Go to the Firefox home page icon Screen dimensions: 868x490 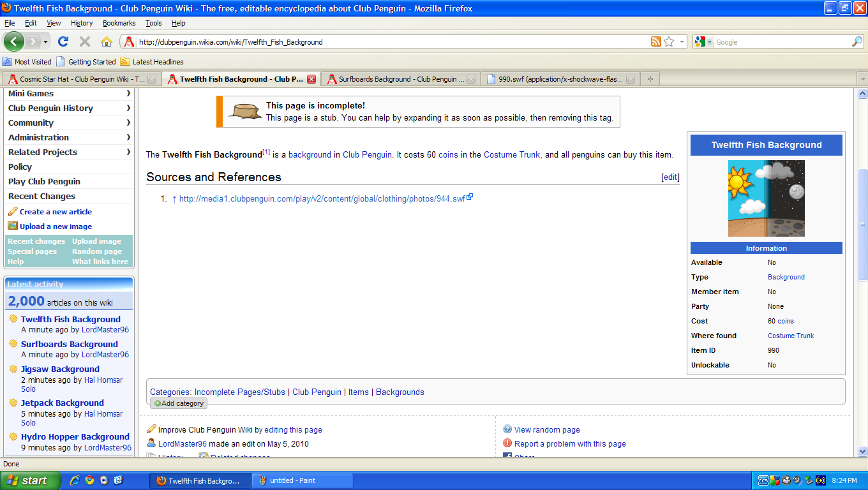(x=107, y=41)
